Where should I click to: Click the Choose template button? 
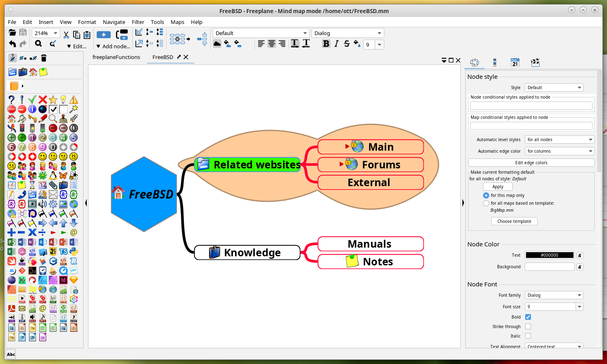pyautogui.click(x=514, y=221)
